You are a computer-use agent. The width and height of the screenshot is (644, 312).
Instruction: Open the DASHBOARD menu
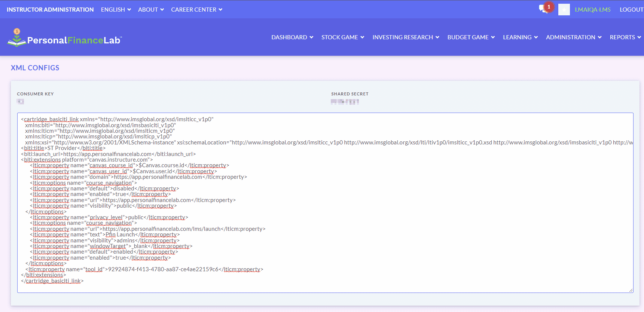tap(292, 37)
